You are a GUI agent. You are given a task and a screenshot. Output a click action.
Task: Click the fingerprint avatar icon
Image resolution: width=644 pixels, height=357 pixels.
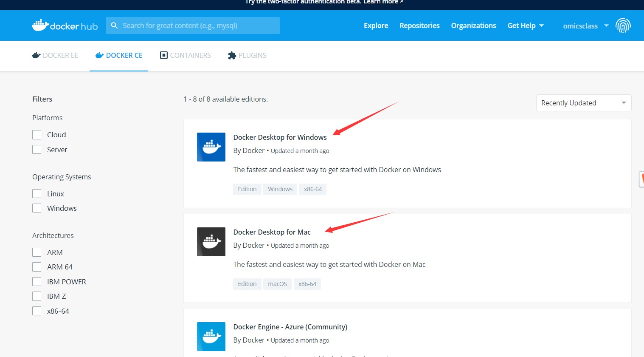[623, 25]
